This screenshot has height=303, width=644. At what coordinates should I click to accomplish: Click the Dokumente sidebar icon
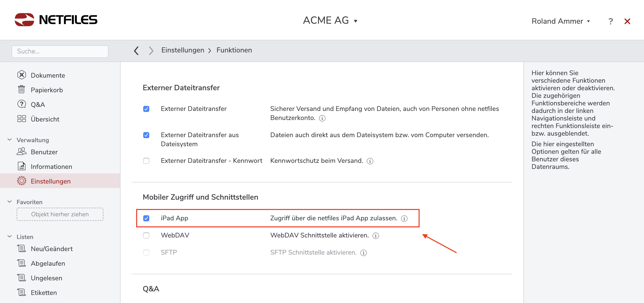click(22, 75)
